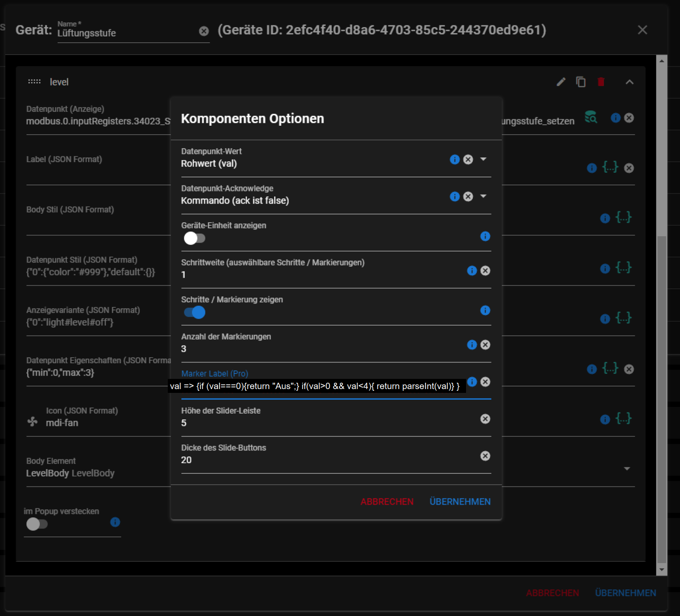
Task: Edit Datenpunkt Eigenschaften value {"min":0,"max":3}
Action: click(x=60, y=373)
